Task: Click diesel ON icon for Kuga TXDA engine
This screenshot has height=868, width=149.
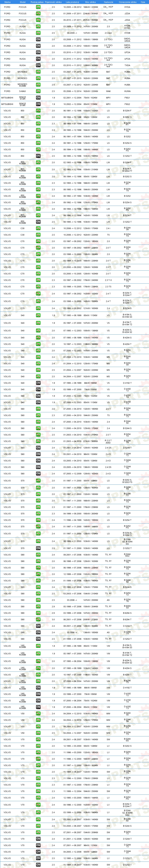Action: point(38,65)
